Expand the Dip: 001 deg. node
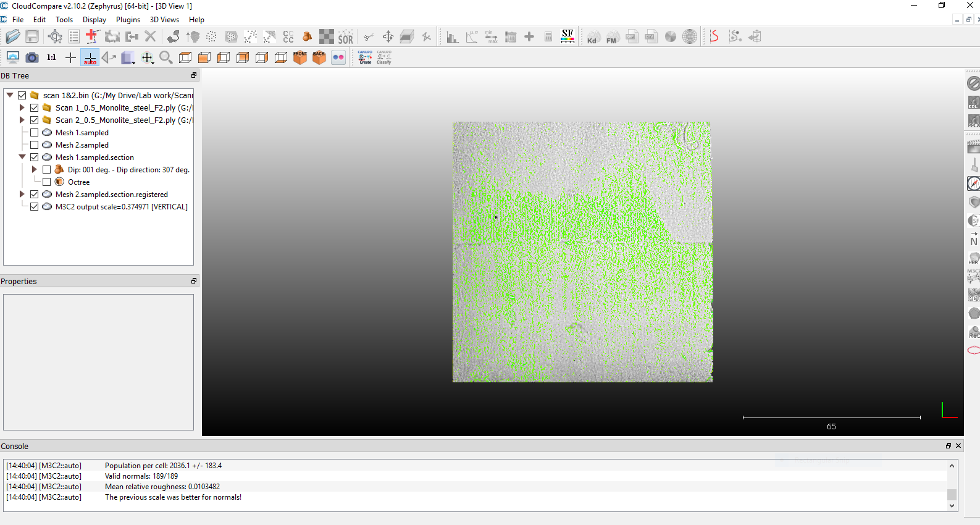Image resolution: width=980 pixels, height=525 pixels. click(x=35, y=169)
